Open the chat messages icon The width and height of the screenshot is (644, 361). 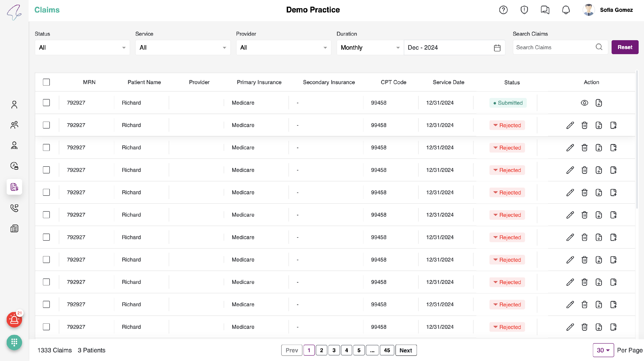(x=545, y=10)
